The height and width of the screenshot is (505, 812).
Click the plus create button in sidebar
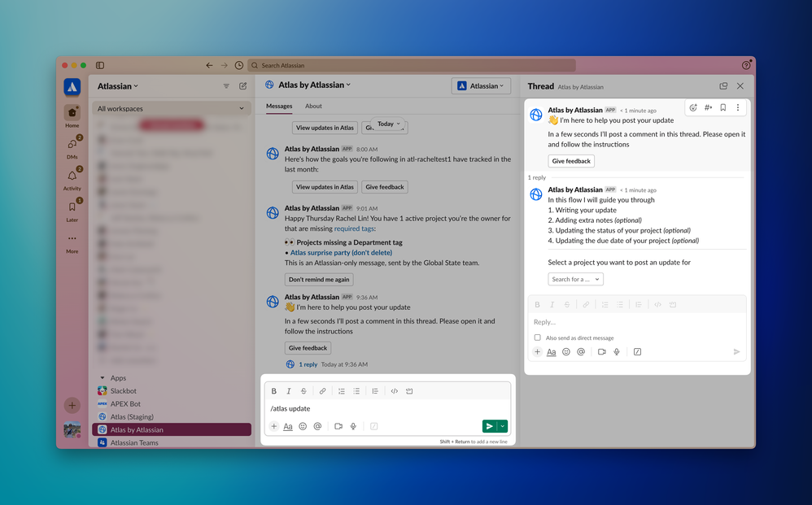click(72, 405)
